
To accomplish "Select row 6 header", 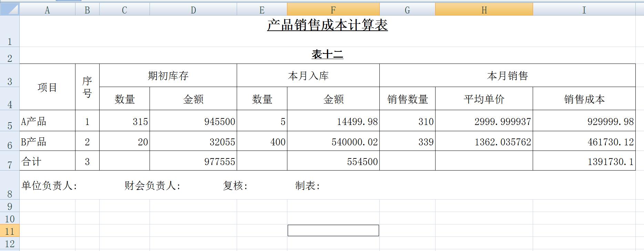I will [x=10, y=141].
